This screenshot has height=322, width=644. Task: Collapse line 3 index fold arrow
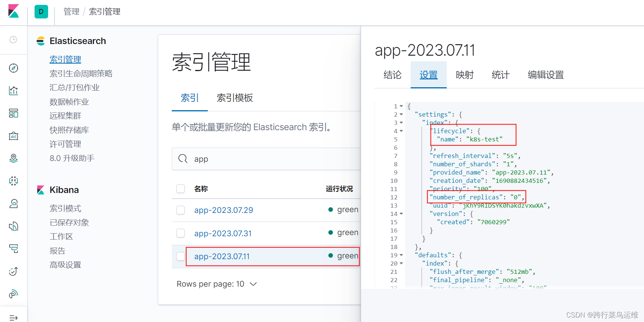coord(401,123)
